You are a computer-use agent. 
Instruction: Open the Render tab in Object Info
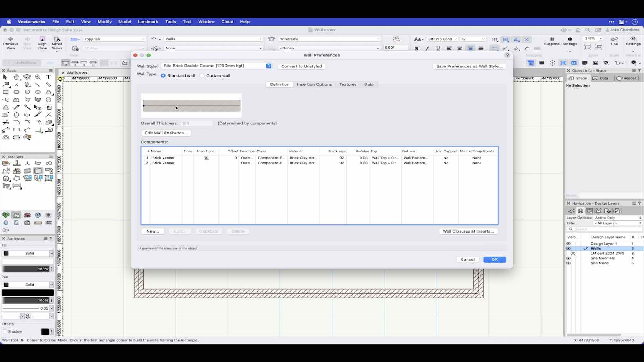pyautogui.click(x=627, y=78)
